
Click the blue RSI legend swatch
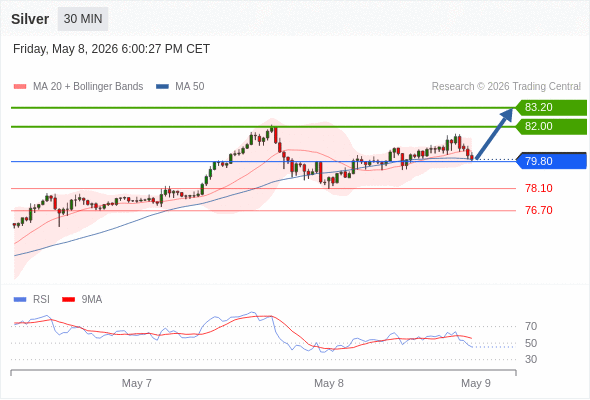pos(20,300)
